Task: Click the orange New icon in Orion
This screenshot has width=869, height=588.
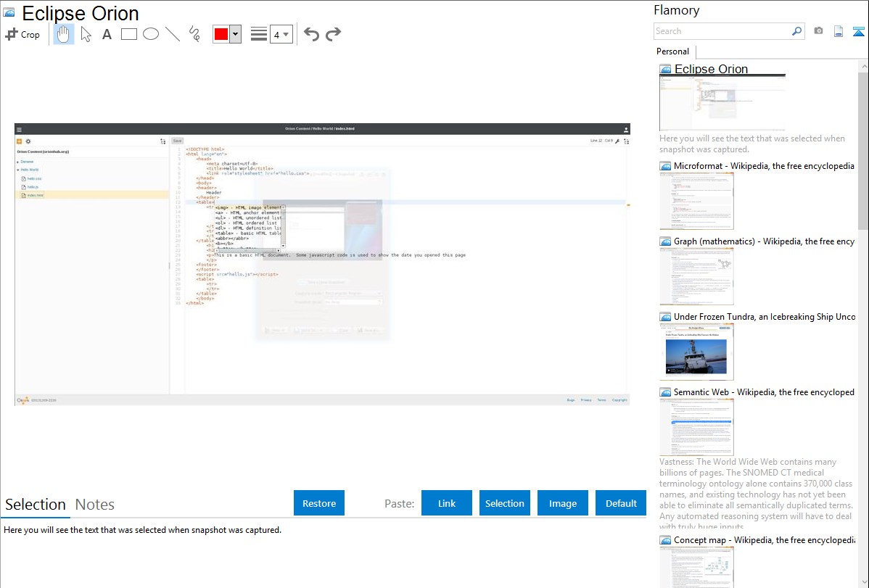Action: click(x=20, y=141)
